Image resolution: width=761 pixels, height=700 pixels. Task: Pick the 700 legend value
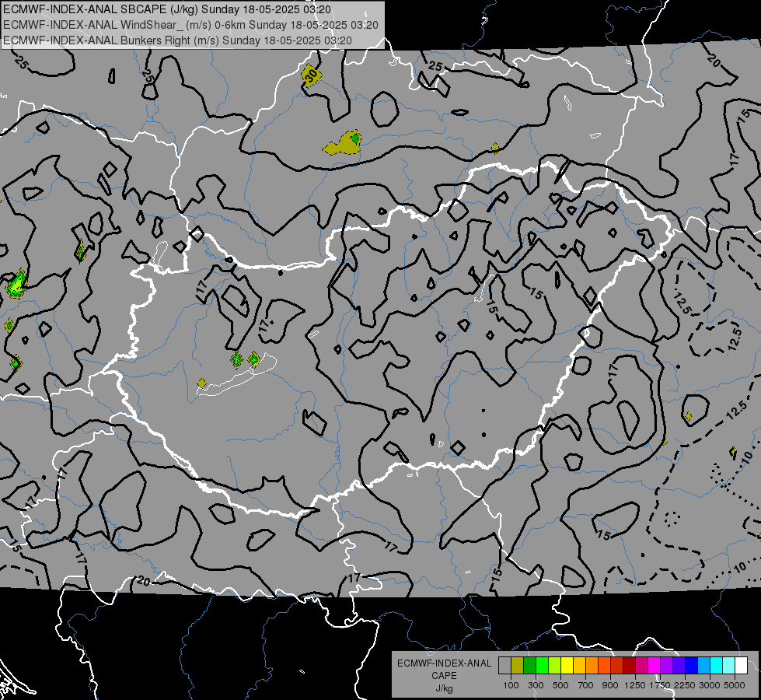[x=586, y=685]
